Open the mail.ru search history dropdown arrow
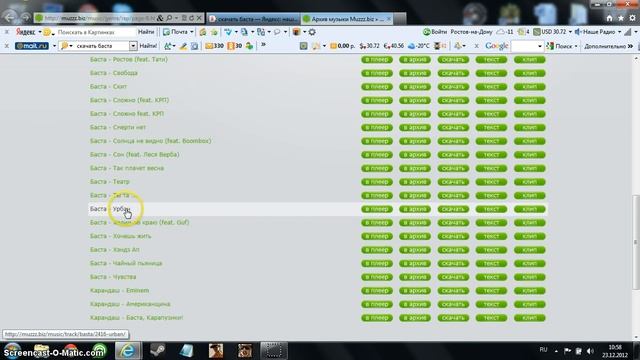Image resolution: width=640 pixels, height=360 pixels. click(x=133, y=46)
